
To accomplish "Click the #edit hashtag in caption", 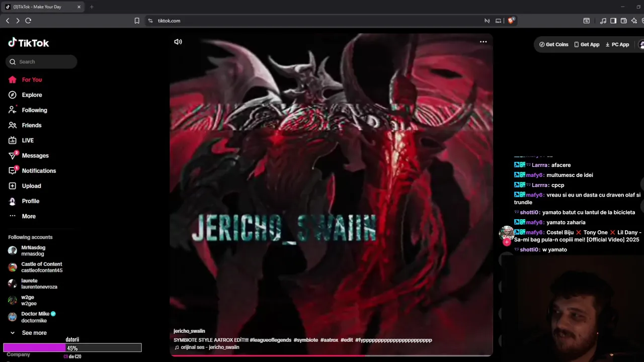I will [347, 340].
